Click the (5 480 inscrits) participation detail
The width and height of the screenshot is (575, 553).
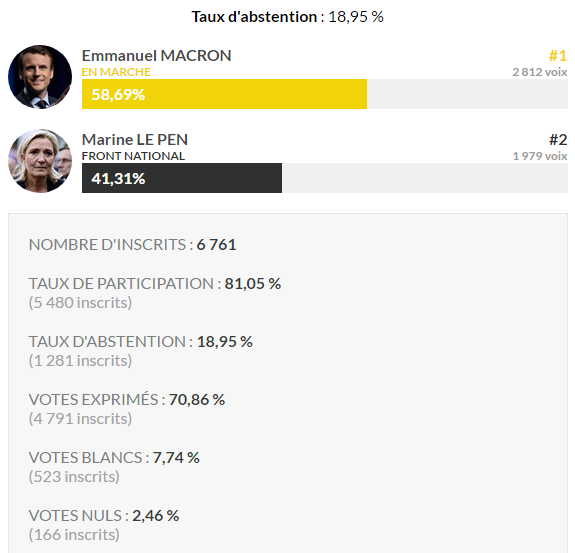pos(80,303)
